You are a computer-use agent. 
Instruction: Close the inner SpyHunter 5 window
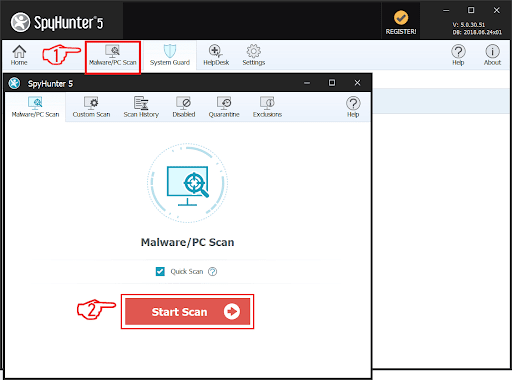pyautogui.click(x=357, y=83)
